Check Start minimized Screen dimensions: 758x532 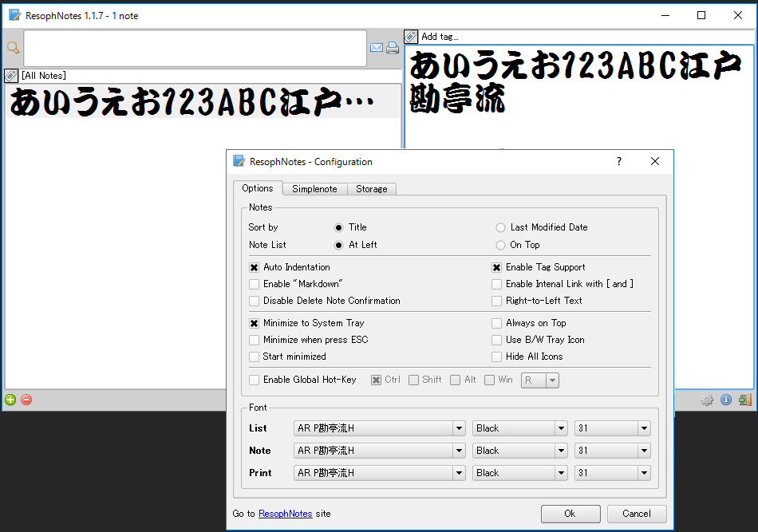pos(255,357)
